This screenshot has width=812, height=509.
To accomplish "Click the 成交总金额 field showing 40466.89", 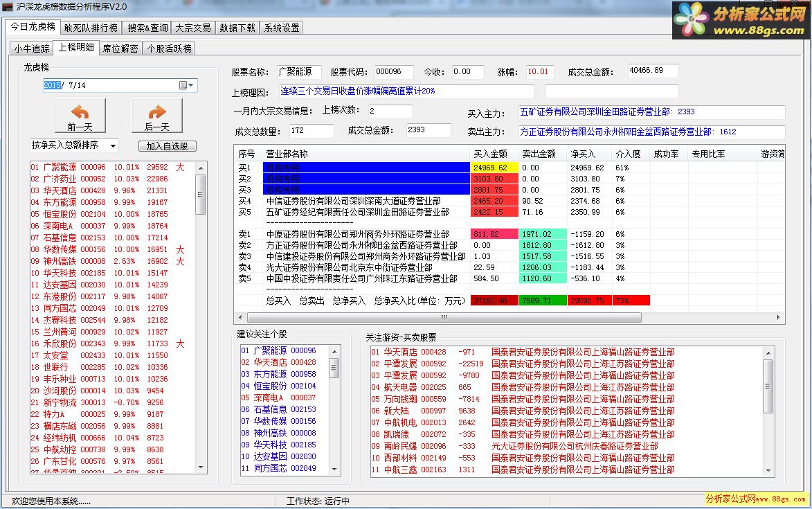I will (x=653, y=71).
